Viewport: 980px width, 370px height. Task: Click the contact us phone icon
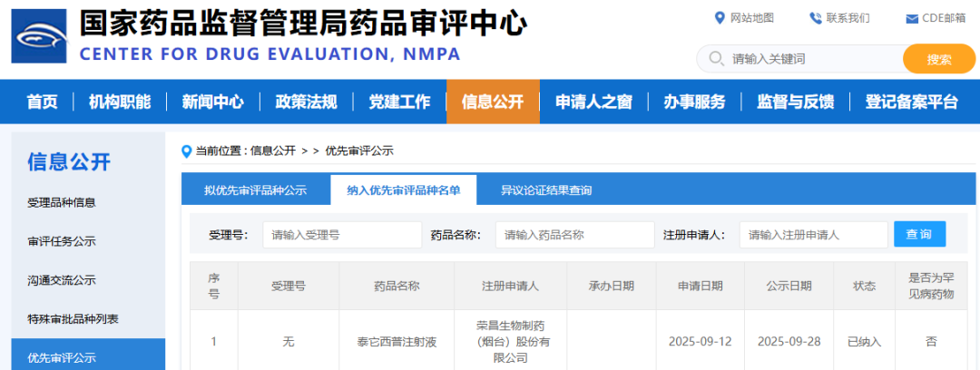pyautogui.click(x=816, y=18)
